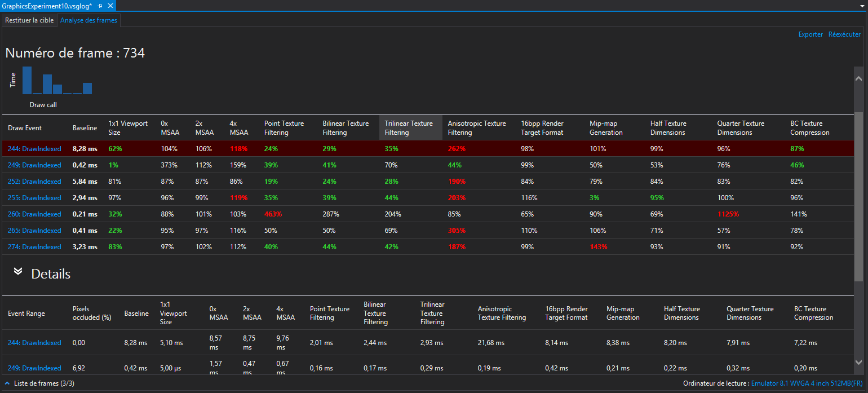Screen dimensions: 868x393
Task: Click the Exporter link
Action: coord(811,34)
